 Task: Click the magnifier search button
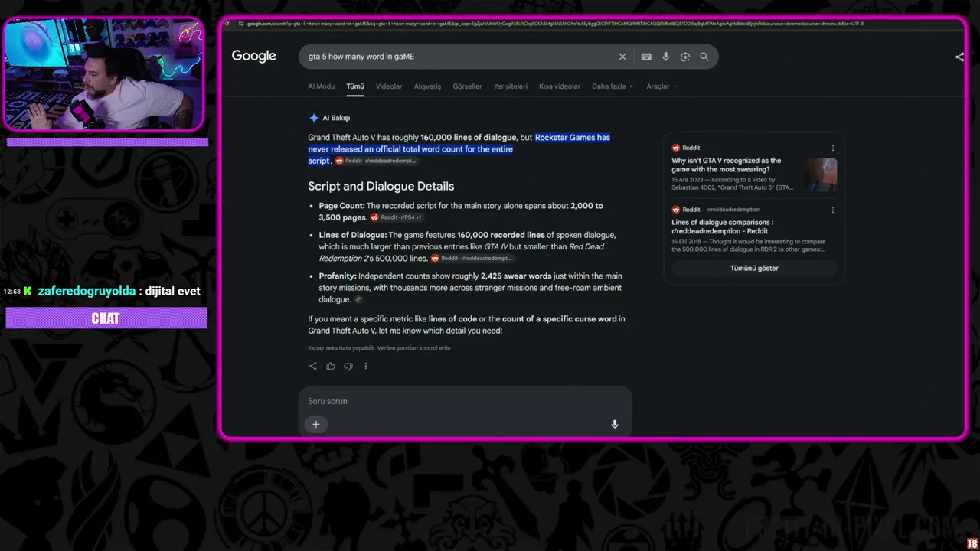704,57
